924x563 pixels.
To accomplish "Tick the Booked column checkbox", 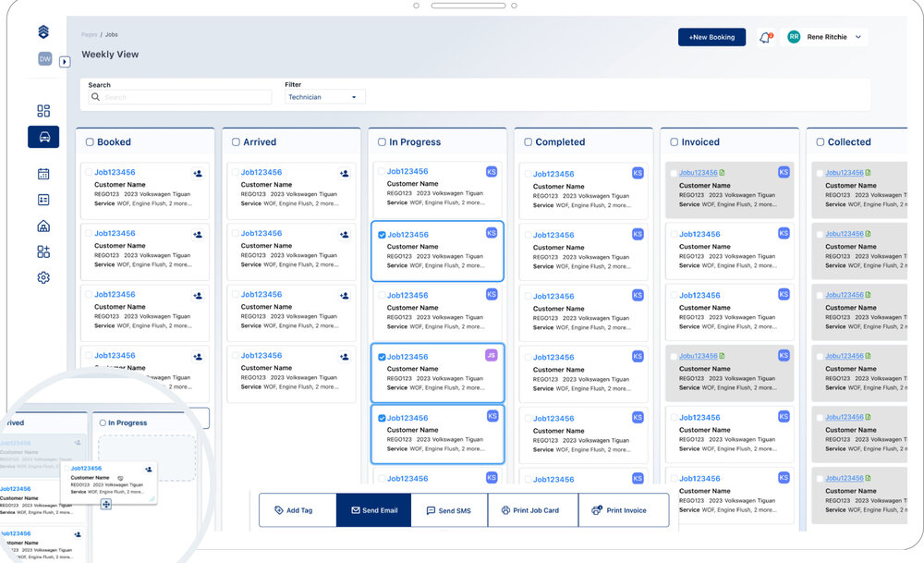I will [x=90, y=142].
